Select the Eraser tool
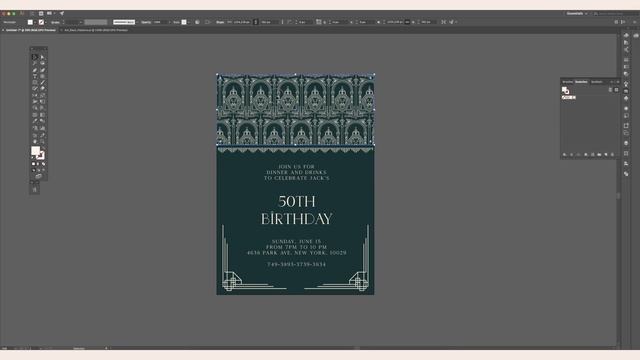 [x=42, y=88]
